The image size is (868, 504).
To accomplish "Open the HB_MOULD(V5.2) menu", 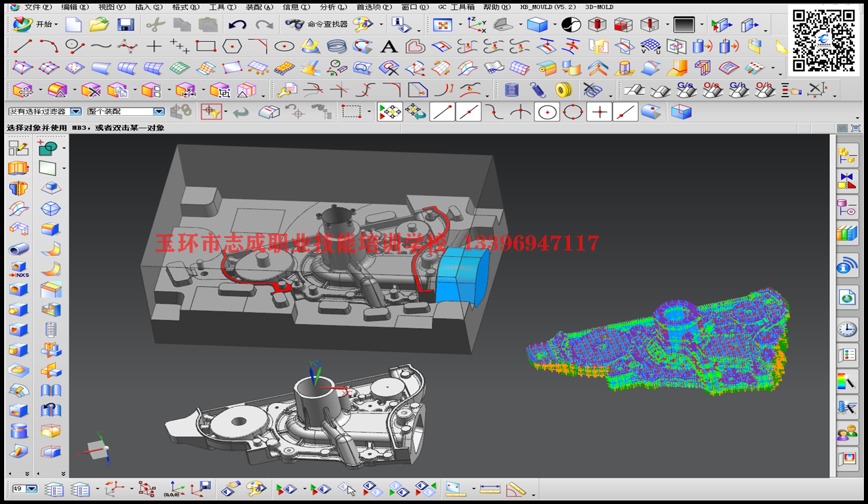I will [x=548, y=7].
